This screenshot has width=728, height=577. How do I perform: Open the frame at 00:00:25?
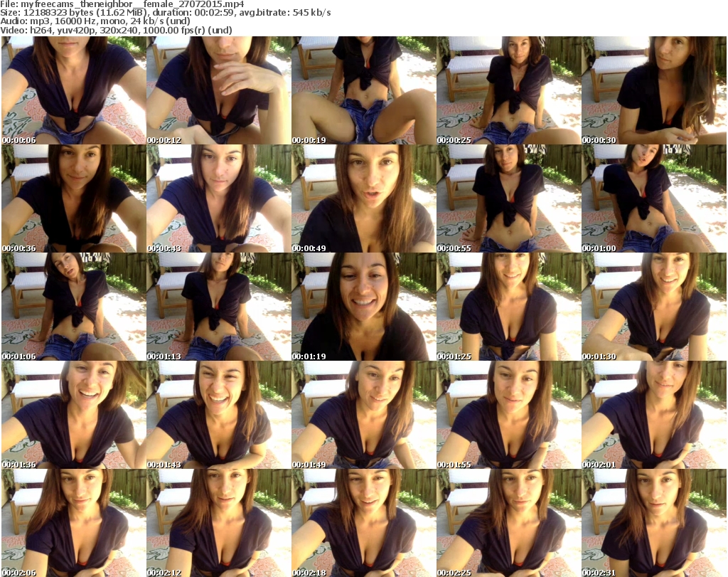(x=508, y=90)
